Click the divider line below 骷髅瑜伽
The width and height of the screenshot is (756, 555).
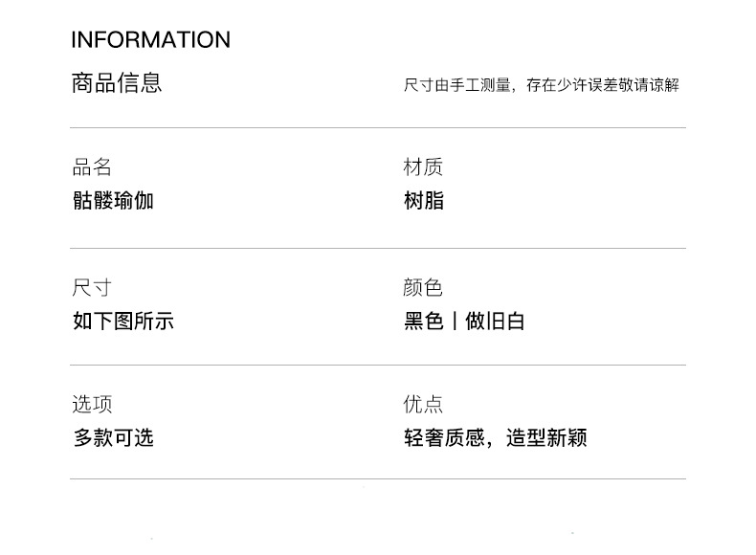pyautogui.click(x=377, y=248)
